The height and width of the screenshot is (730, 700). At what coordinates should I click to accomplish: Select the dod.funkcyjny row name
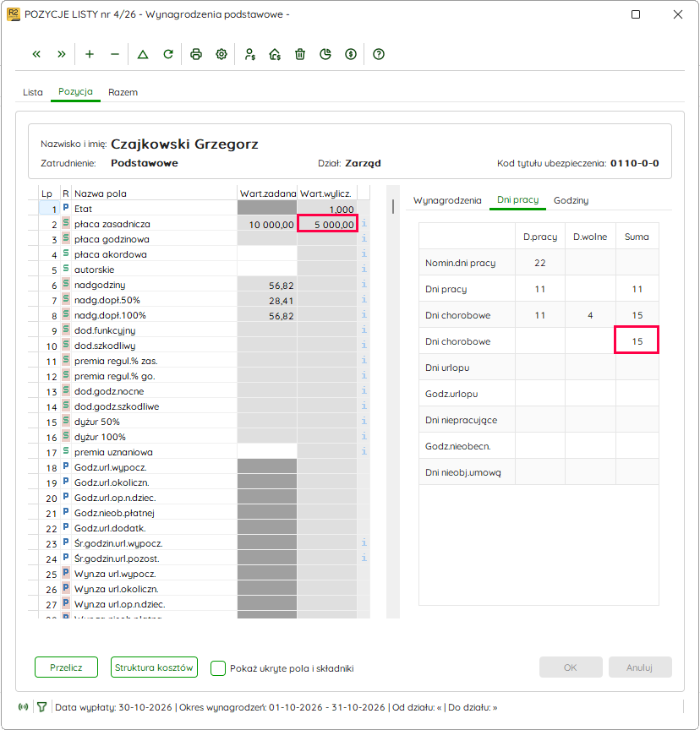point(105,330)
